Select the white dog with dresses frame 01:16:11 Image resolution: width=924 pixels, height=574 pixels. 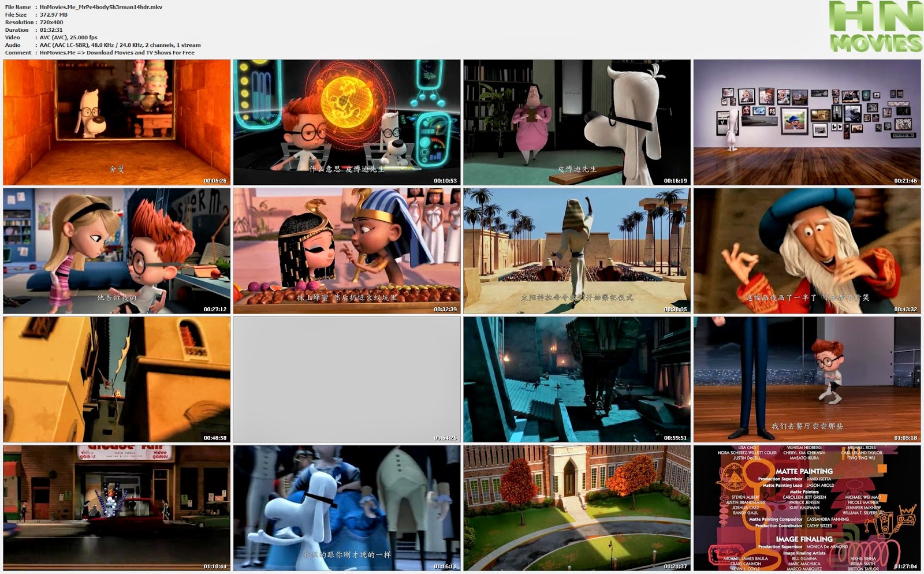(346, 508)
